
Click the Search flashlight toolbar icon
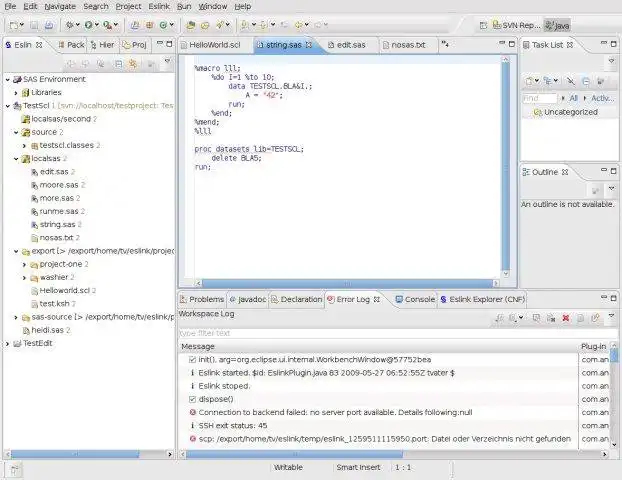click(x=220, y=25)
